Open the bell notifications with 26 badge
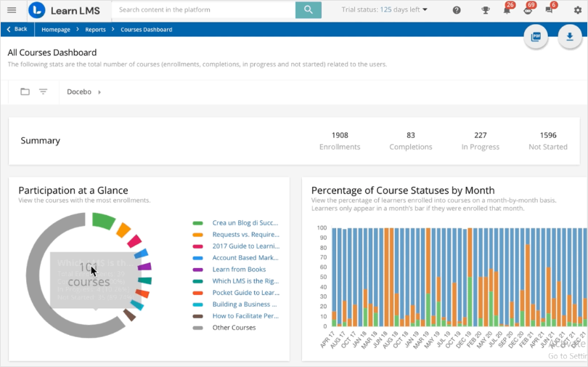Image resolution: width=588 pixels, height=367 pixels. [507, 10]
